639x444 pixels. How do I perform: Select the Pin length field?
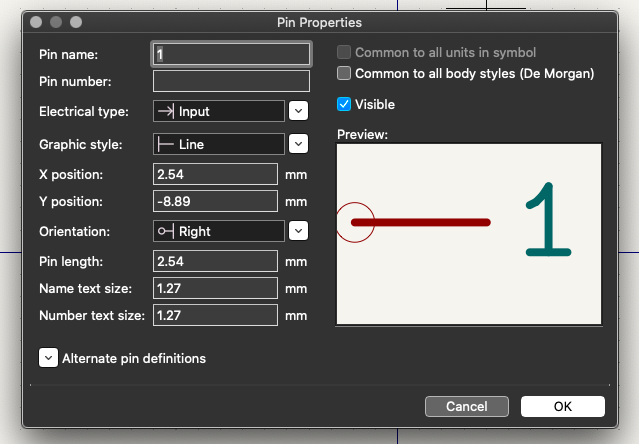(215, 261)
